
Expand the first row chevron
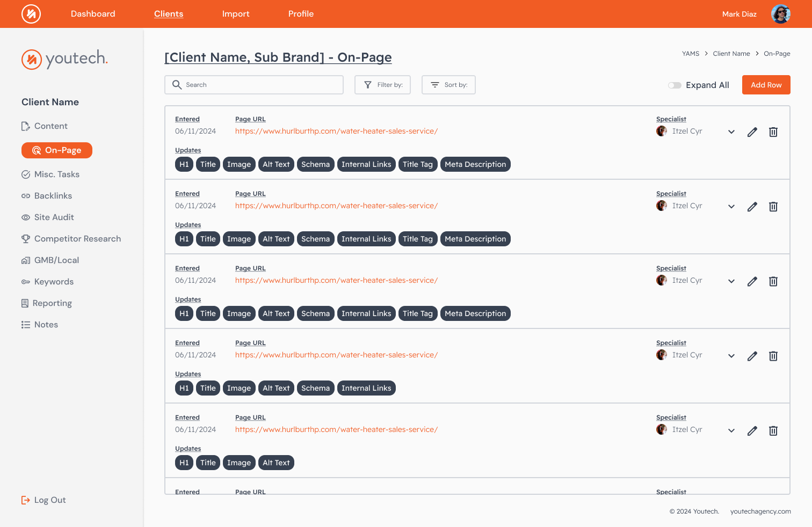tap(731, 132)
